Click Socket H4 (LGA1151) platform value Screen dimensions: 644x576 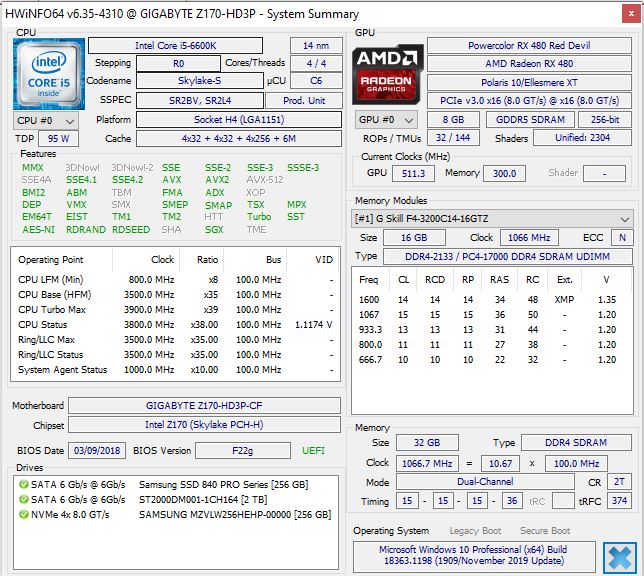[239, 120]
